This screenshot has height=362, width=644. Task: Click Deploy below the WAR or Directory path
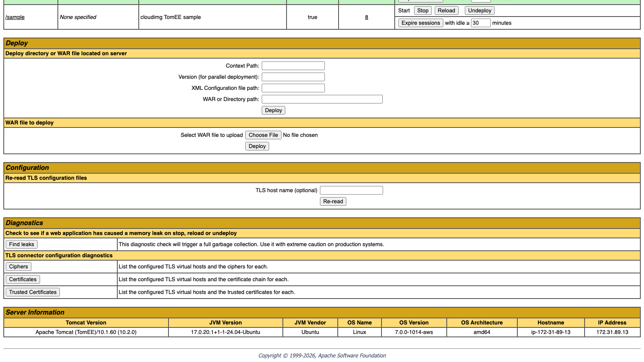click(273, 110)
